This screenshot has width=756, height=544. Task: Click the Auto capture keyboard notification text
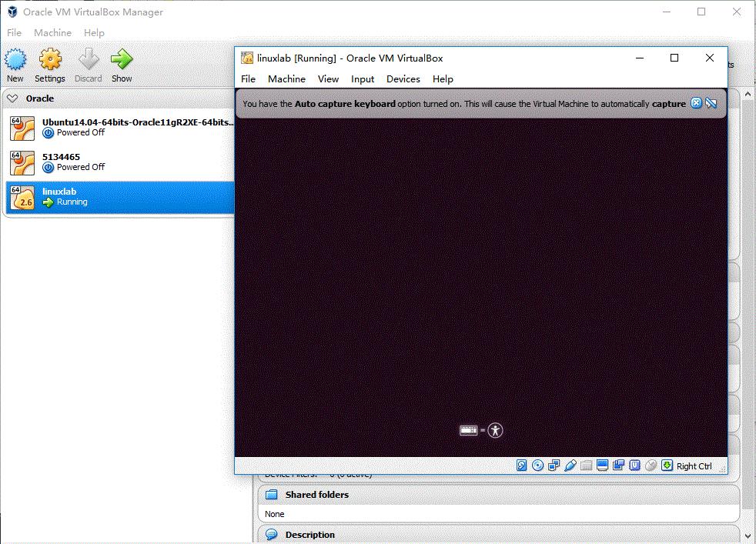coord(463,104)
